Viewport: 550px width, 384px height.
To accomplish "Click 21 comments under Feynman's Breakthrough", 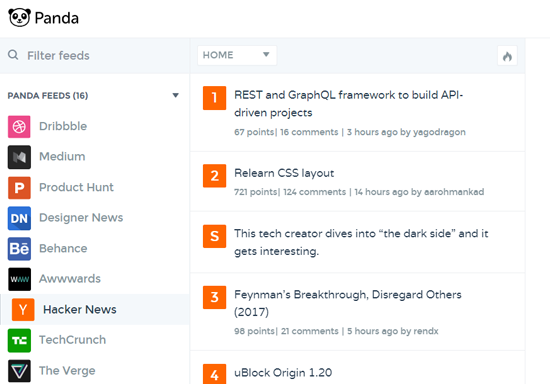I will (310, 331).
